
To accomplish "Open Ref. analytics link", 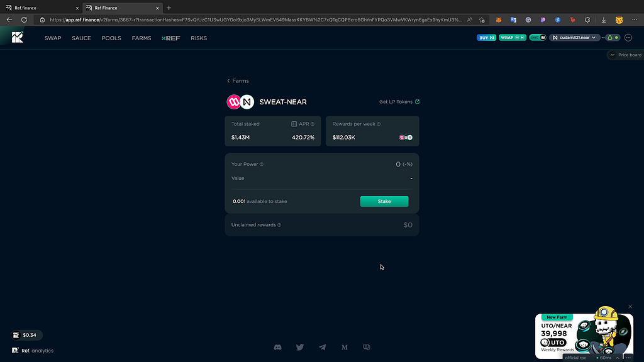I will (x=33, y=351).
